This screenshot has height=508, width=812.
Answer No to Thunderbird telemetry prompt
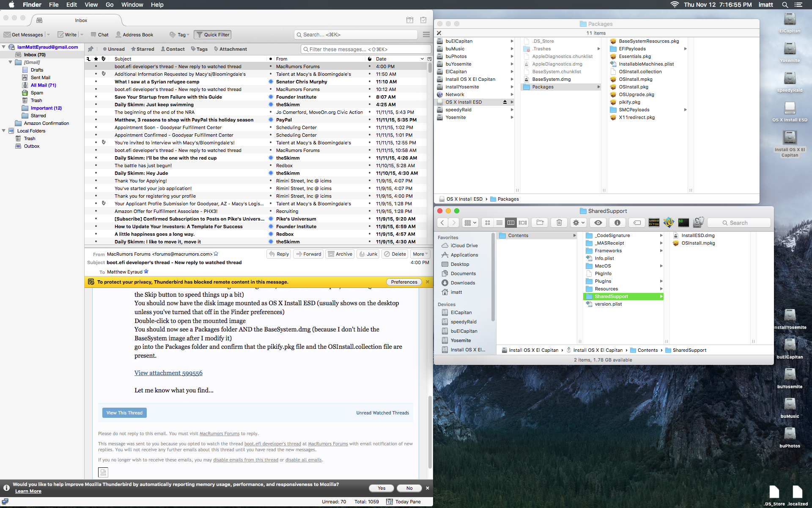click(x=409, y=488)
